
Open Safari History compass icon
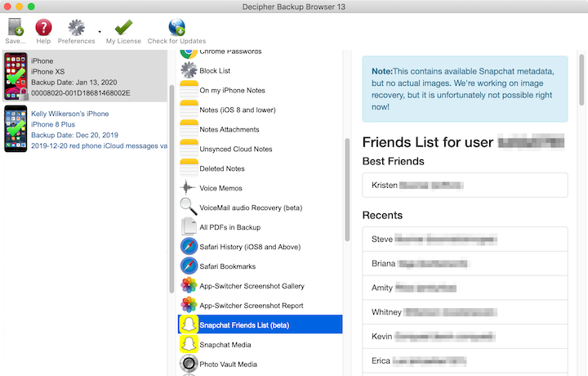pos(189,246)
